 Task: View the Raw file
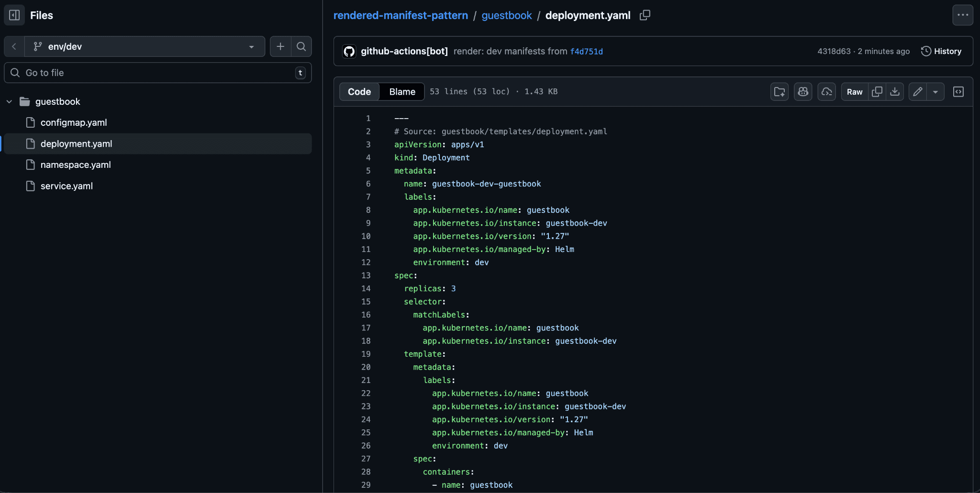[855, 91]
